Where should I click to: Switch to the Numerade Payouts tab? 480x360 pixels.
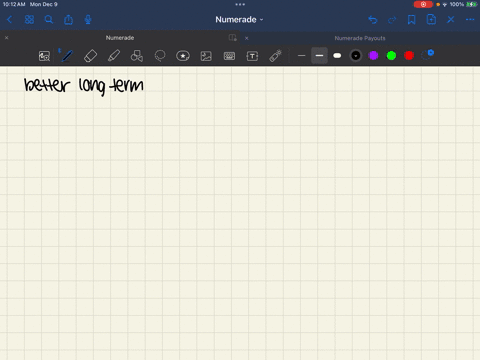(x=360, y=38)
